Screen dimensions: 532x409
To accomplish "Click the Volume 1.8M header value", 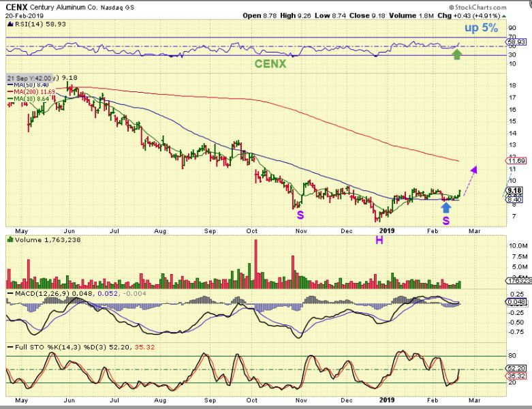I will tap(411, 16).
